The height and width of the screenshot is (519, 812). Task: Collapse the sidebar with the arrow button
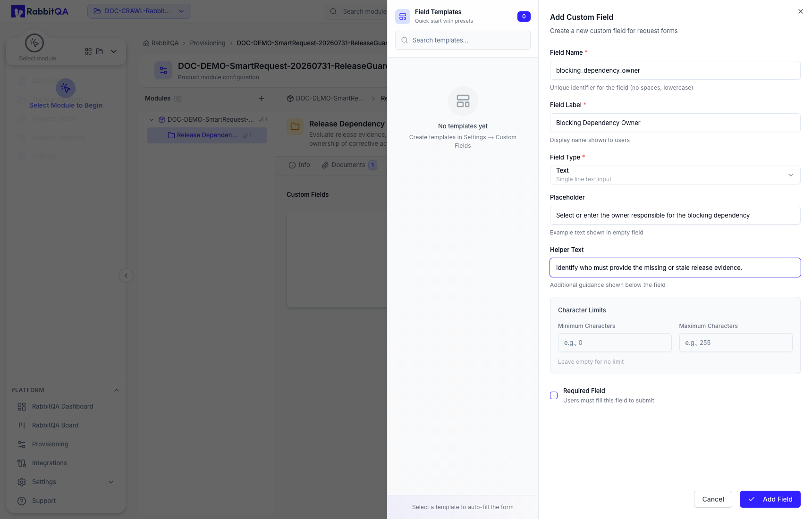click(x=126, y=276)
